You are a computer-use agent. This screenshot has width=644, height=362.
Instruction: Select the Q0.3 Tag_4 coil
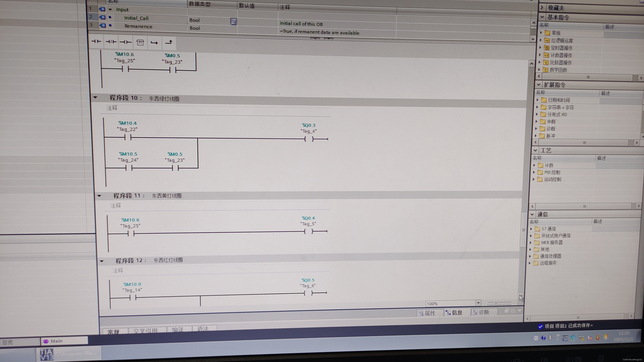click(x=309, y=139)
